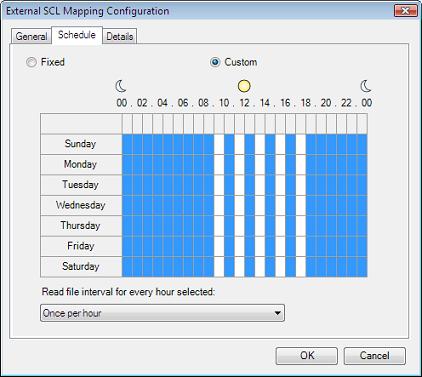Screen dimensions: 422x377
Task: Click the left crescent moon icon above 00
Action: click(121, 86)
